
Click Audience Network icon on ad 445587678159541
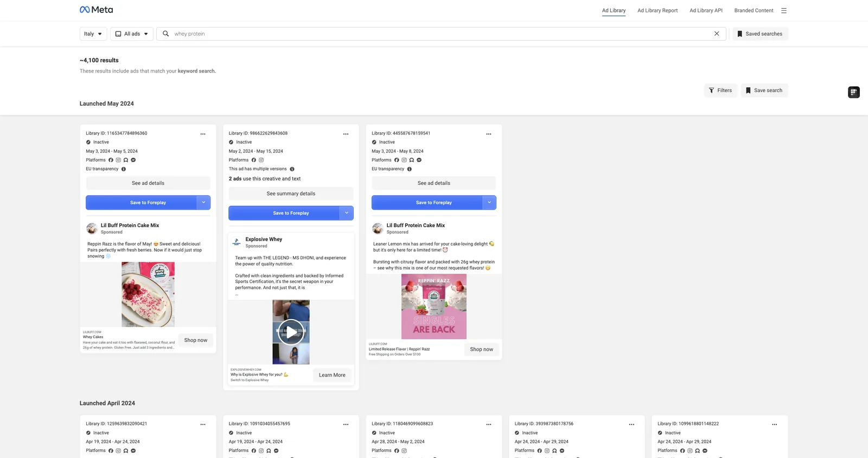pos(412,160)
